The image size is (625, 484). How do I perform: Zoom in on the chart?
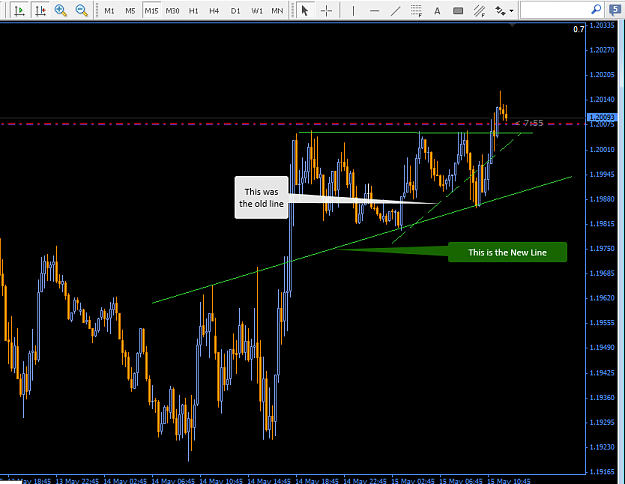point(61,10)
